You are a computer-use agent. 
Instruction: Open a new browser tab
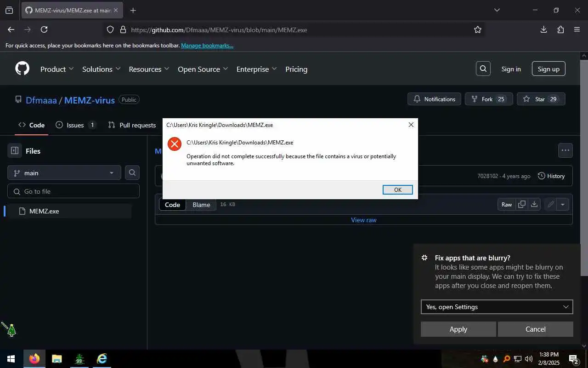tap(133, 10)
